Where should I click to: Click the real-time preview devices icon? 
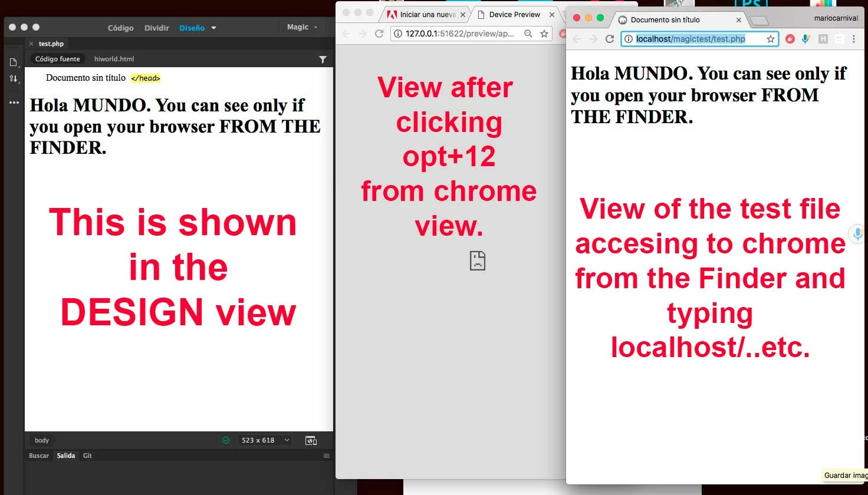311,440
